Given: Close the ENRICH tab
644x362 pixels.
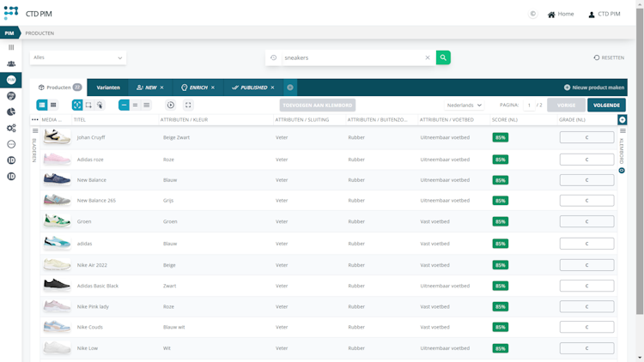Looking at the screenshot, I should (213, 87).
